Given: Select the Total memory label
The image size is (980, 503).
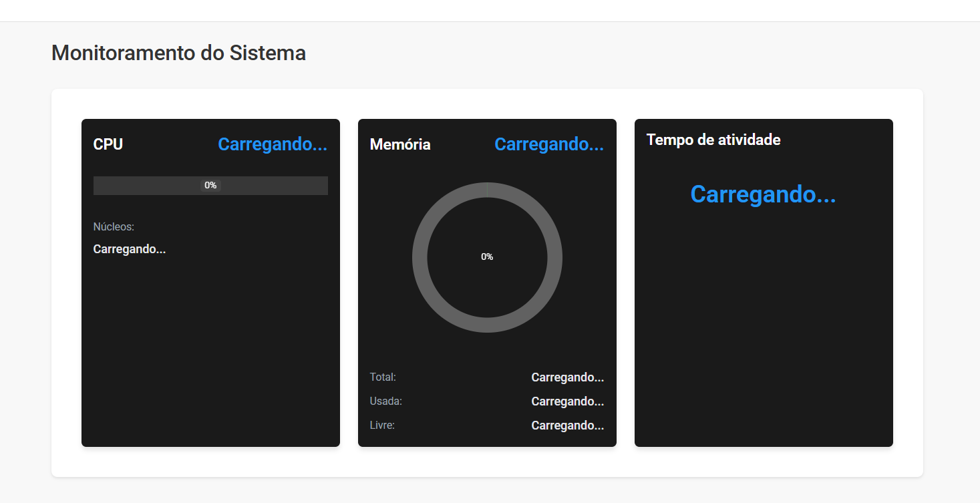Looking at the screenshot, I should (x=383, y=377).
